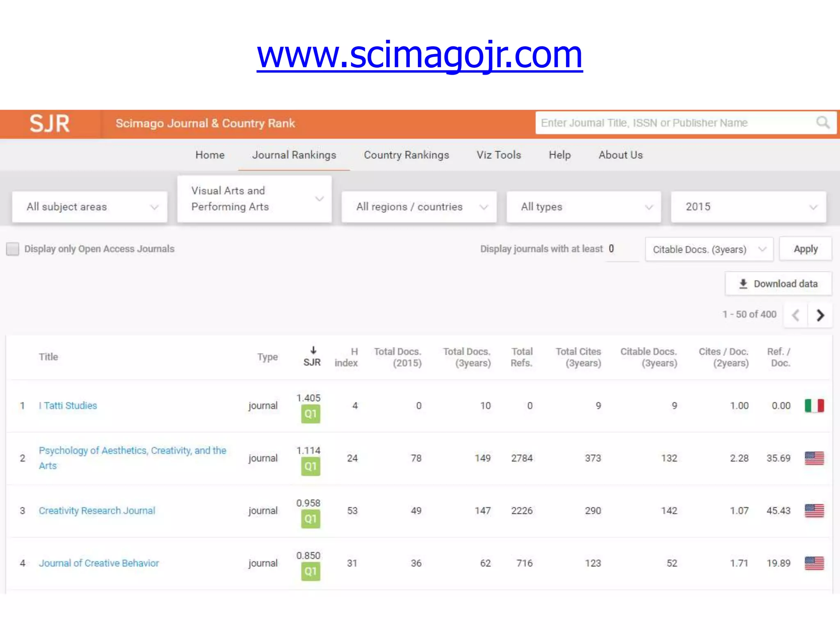Click the minimum journals count input field
This screenshot has width=840, height=630.
tap(622, 249)
